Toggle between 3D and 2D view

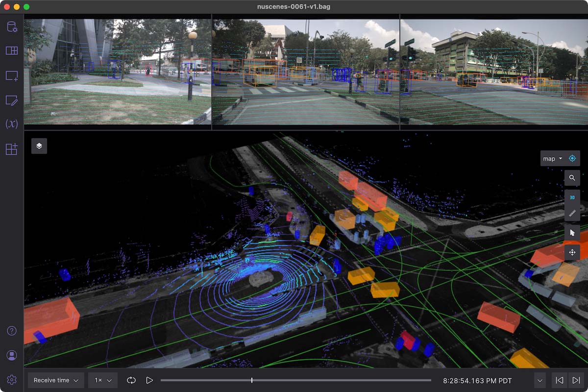tap(572, 197)
